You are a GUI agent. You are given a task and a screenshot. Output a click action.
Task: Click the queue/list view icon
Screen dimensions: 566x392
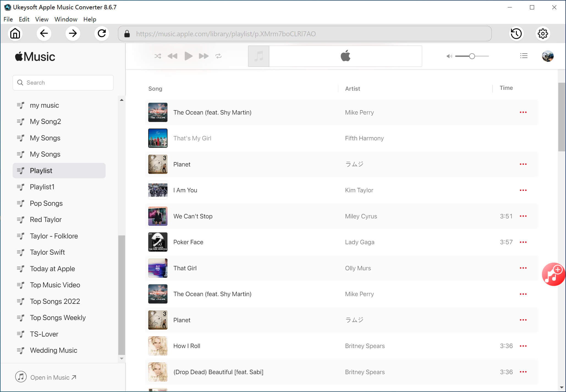point(524,56)
